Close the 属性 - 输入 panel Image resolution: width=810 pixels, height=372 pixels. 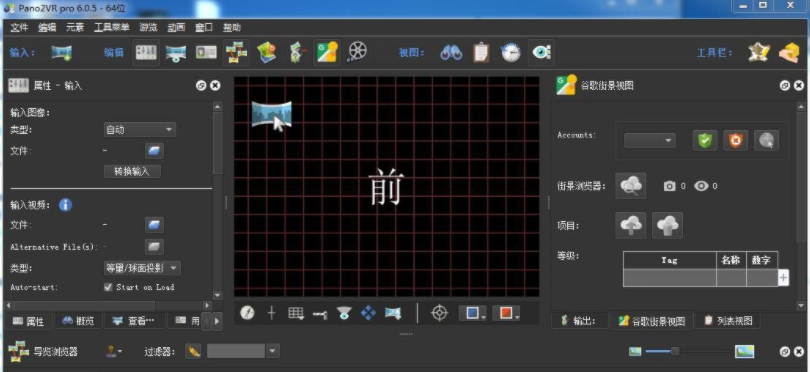coord(215,86)
